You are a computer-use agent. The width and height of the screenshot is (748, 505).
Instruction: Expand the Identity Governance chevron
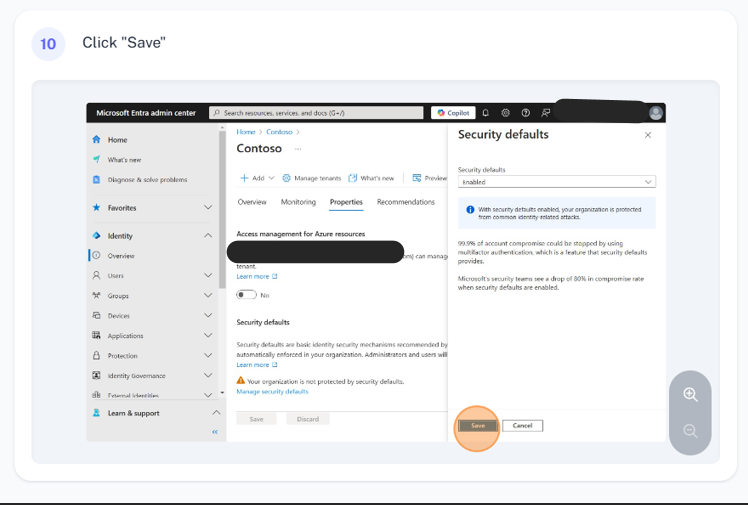[x=208, y=375]
